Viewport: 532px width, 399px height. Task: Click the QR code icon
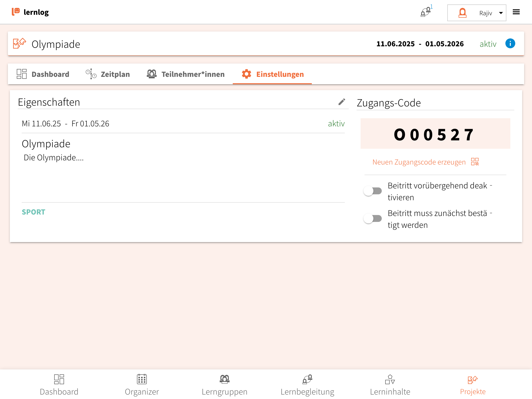pos(475,162)
